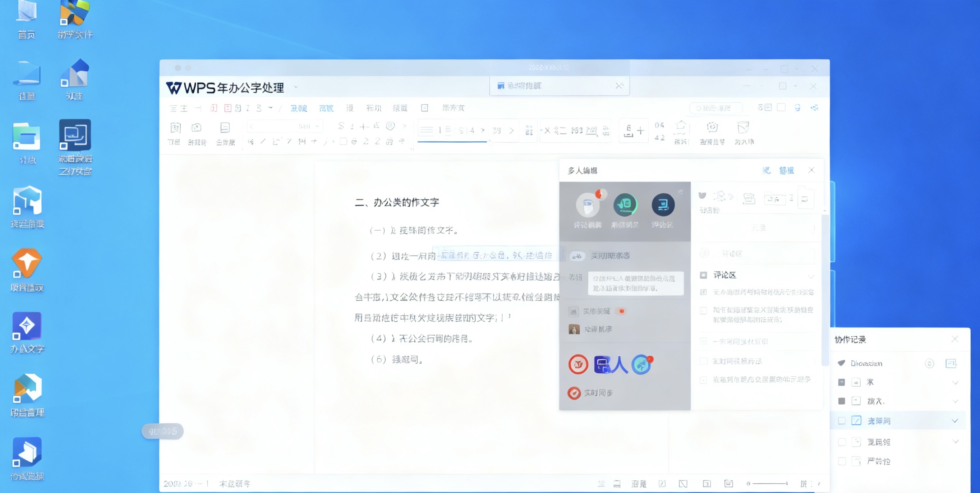This screenshot has width=980, height=493.
Task: Click the blue settings link in the 多人编辑 header
Action: [x=787, y=170]
